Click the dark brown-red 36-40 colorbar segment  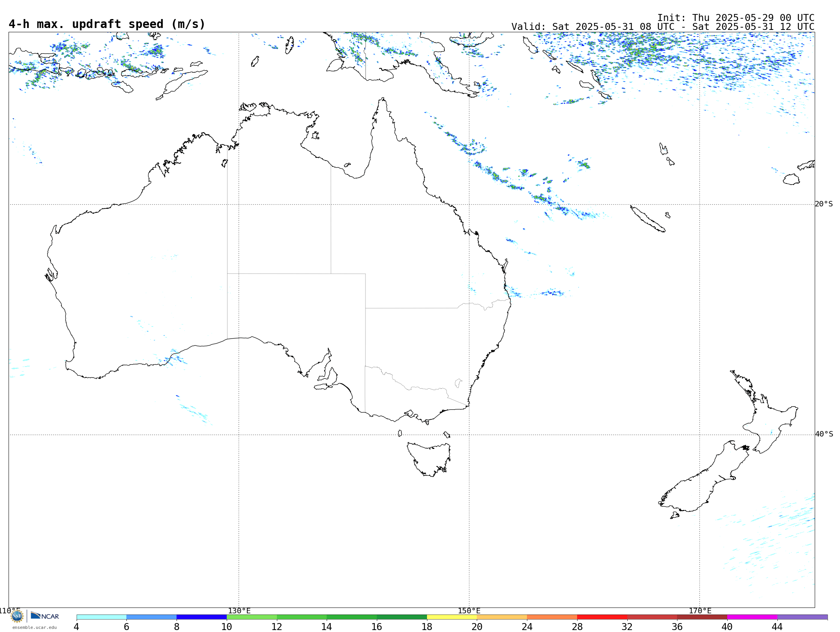point(702,617)
